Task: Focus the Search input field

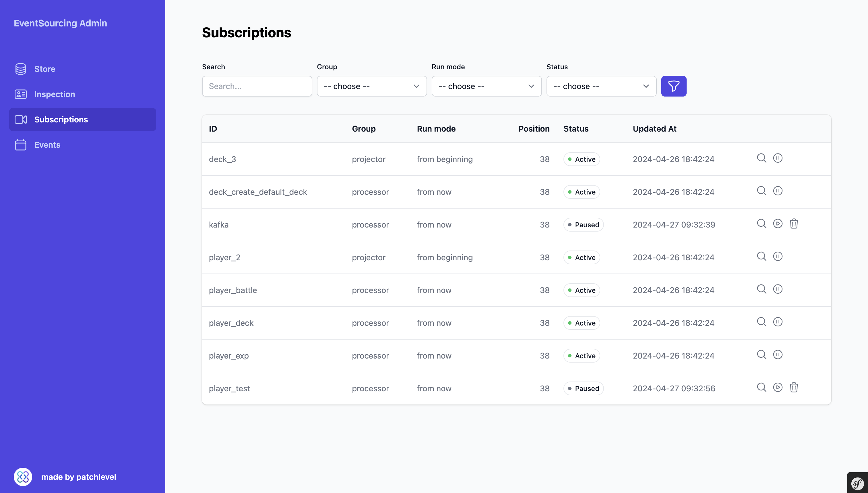Action: click(257, 86)
